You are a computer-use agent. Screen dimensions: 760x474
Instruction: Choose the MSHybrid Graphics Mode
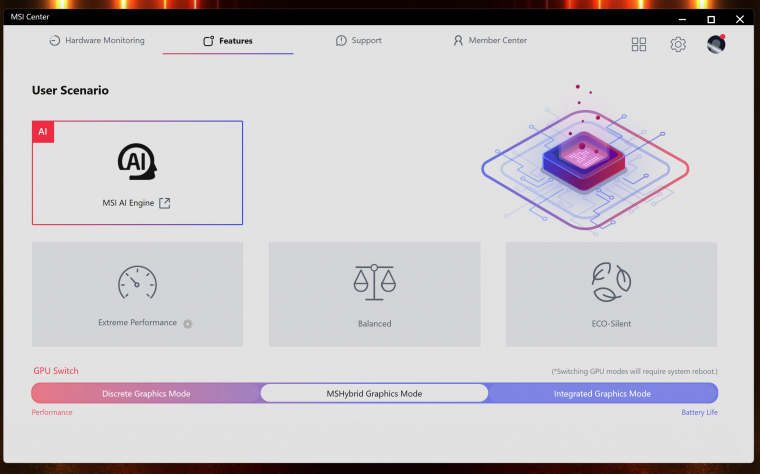click(374, 394)
